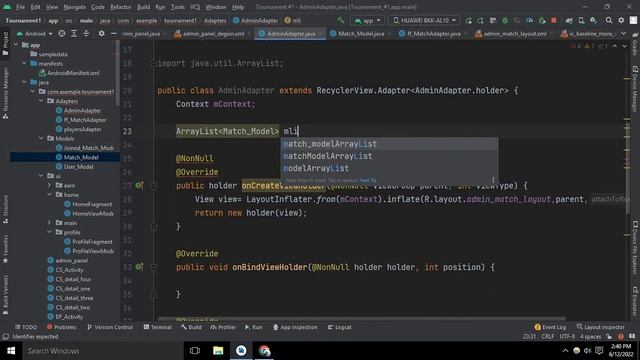Open the Layout Inspector
This screenshot has height=360, width=640.
[600, 327]
